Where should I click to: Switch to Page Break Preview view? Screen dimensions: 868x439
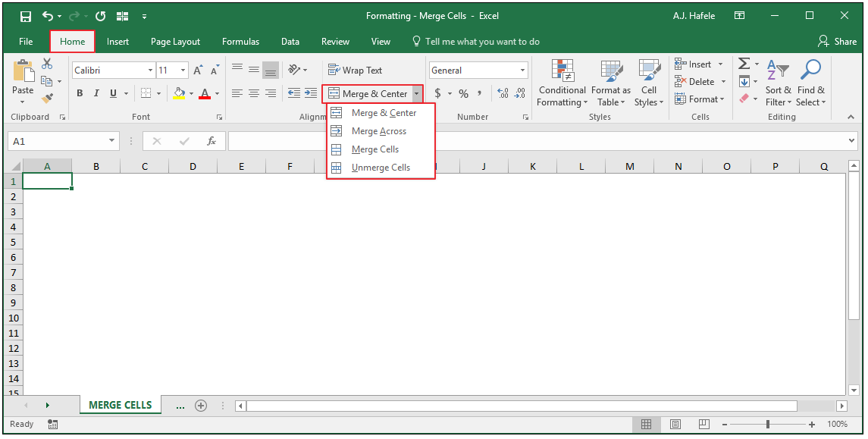click(x=703, y=425)
